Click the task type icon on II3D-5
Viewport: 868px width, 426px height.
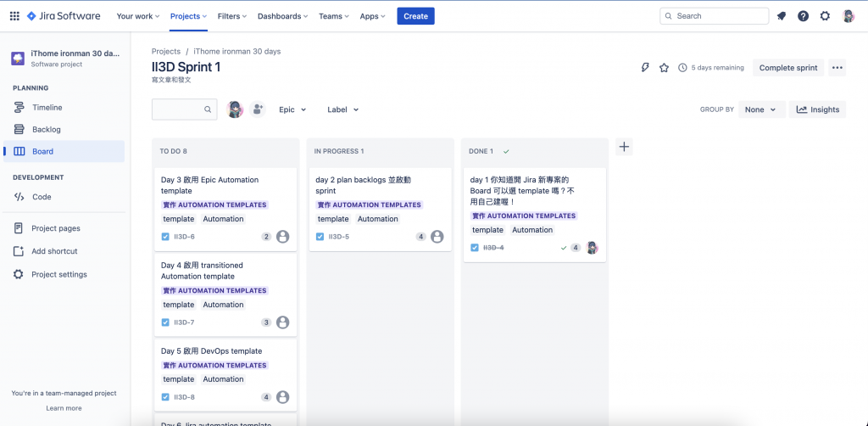(x=320, y=237)
